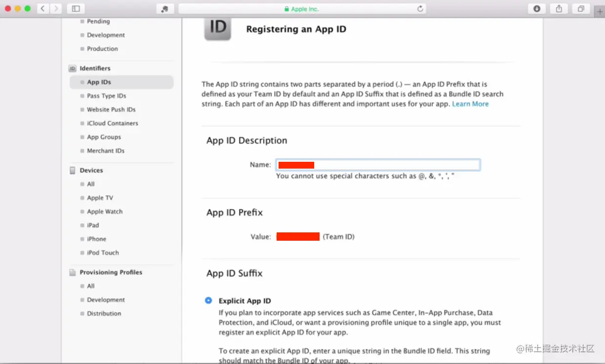Click the App ID Suffix heading
The image size is (605, 364).
click(235, 273)
